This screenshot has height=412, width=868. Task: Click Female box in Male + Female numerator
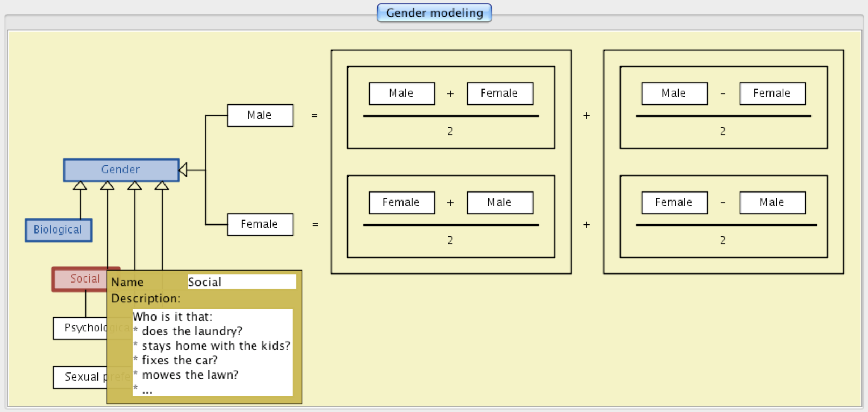(500, 94)
